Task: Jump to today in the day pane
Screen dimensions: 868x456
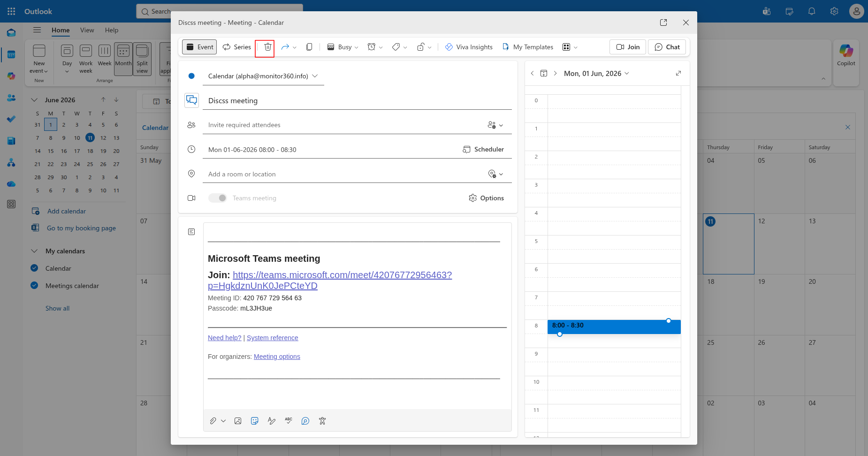Action: point(544,73)
